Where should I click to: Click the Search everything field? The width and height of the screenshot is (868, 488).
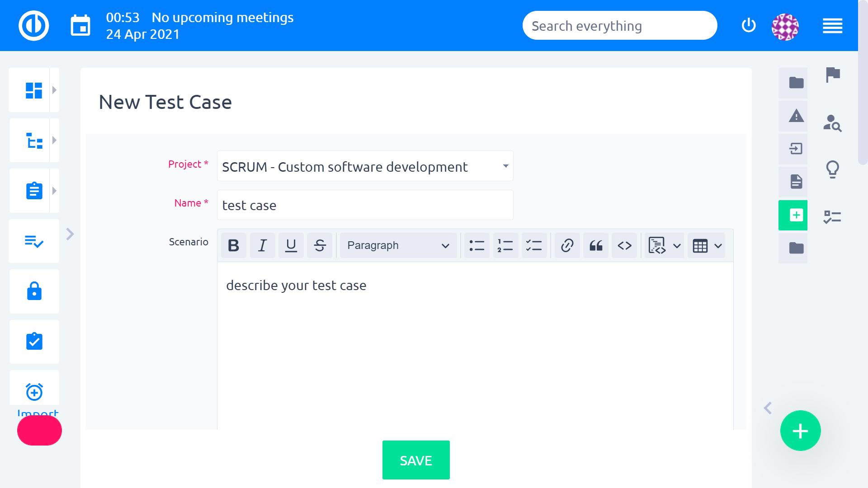click(x=619, y=26)
